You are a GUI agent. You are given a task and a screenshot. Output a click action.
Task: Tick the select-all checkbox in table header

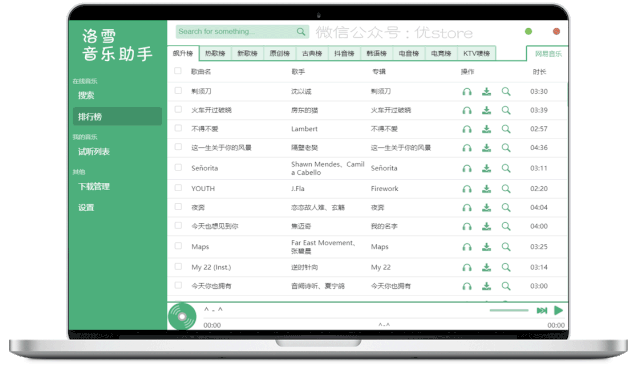(178, 71)
